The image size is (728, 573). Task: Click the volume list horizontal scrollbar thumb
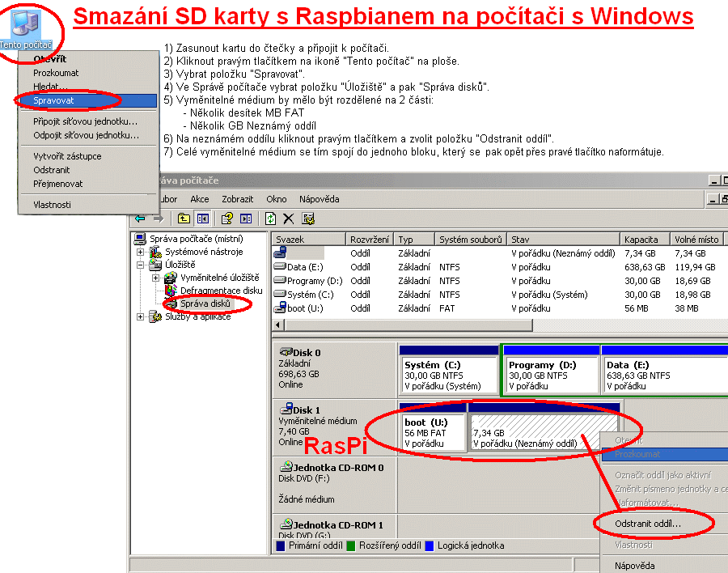[x=408, y=325]
